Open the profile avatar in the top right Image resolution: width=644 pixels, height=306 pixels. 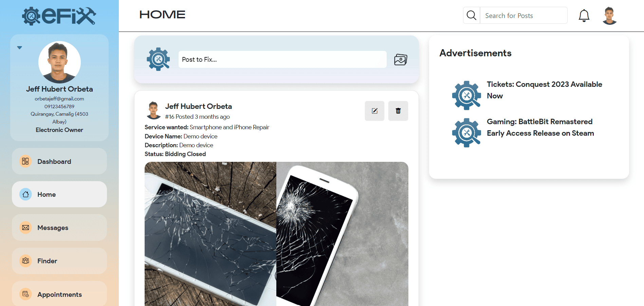point(609,16)
